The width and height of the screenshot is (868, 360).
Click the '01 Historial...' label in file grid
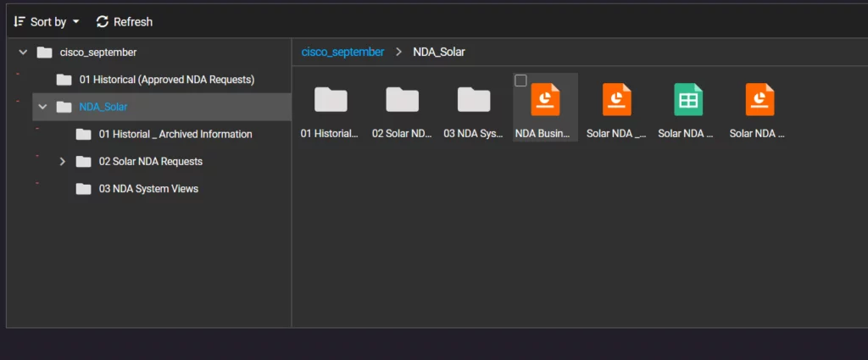click(x=330, y=134)
